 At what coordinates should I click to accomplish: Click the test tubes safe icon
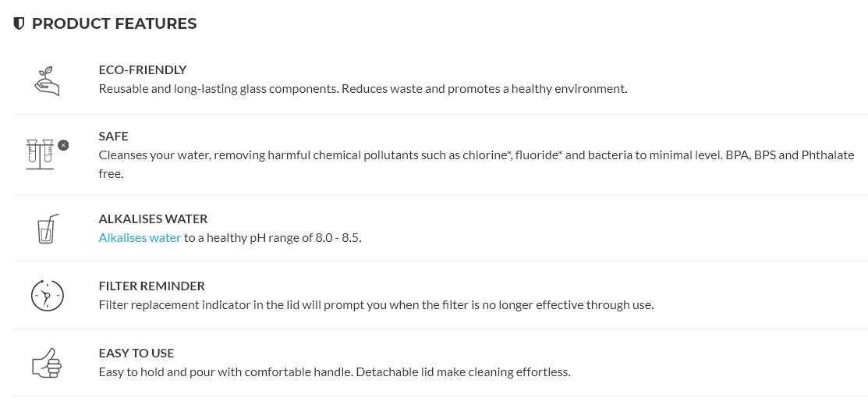coord(40,154)
